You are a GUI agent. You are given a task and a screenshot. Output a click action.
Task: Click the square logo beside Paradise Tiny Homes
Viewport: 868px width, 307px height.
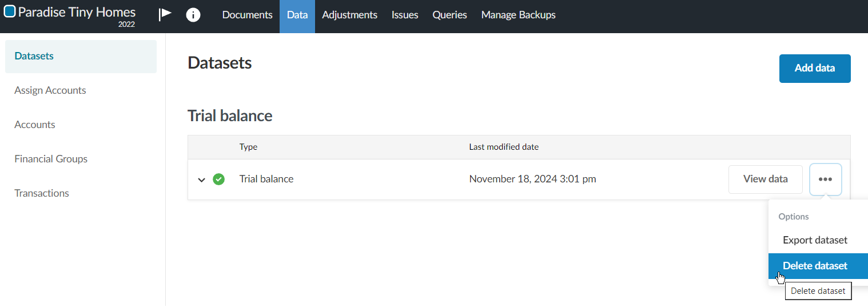pos(10,12)
